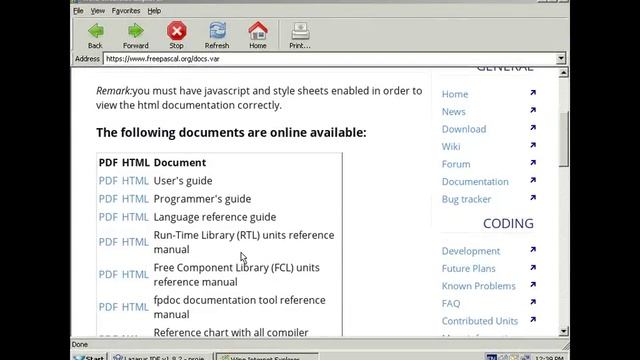Click the red Stop icon
Viewport: 640px width, 360px height.
click(177, 31)
